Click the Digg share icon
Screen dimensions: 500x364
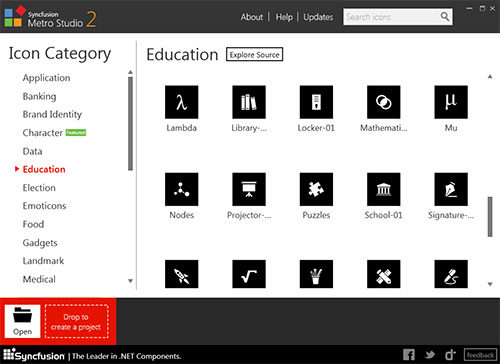tap(450, 355)
